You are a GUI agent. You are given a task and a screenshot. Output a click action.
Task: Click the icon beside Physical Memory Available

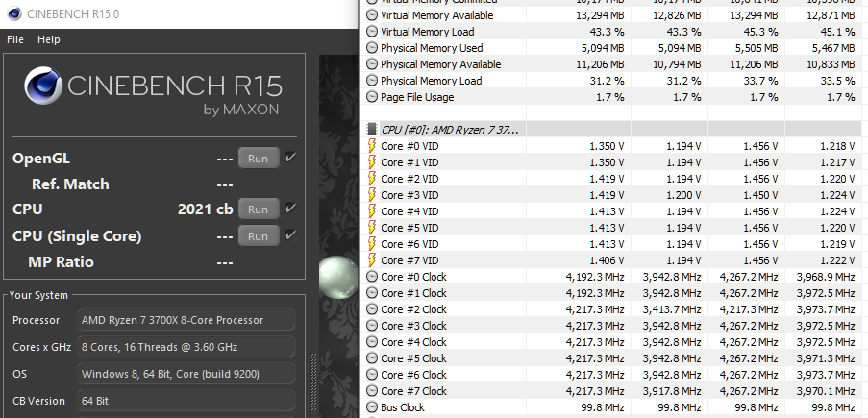pos(372,64)
